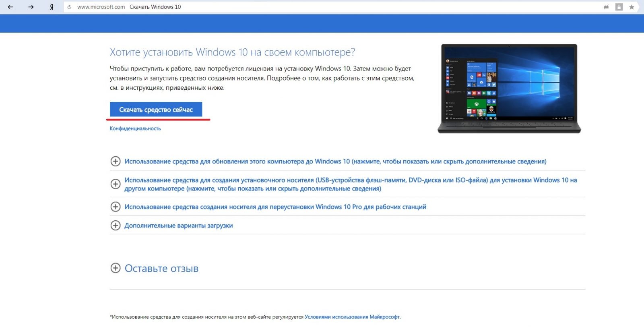Click the paragraph starting 'Чтобы приступить к работе'
The image size is (644, 327).
(x=262, y=78)
